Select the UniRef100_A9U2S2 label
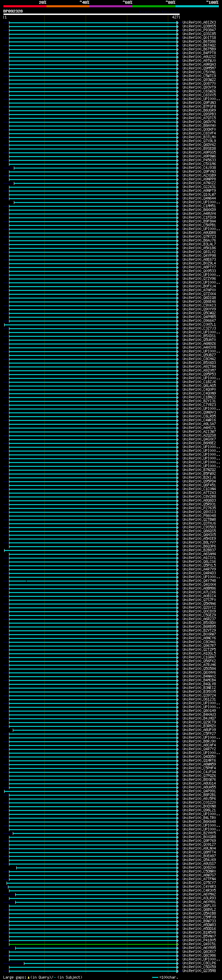 tap(199, 57)
